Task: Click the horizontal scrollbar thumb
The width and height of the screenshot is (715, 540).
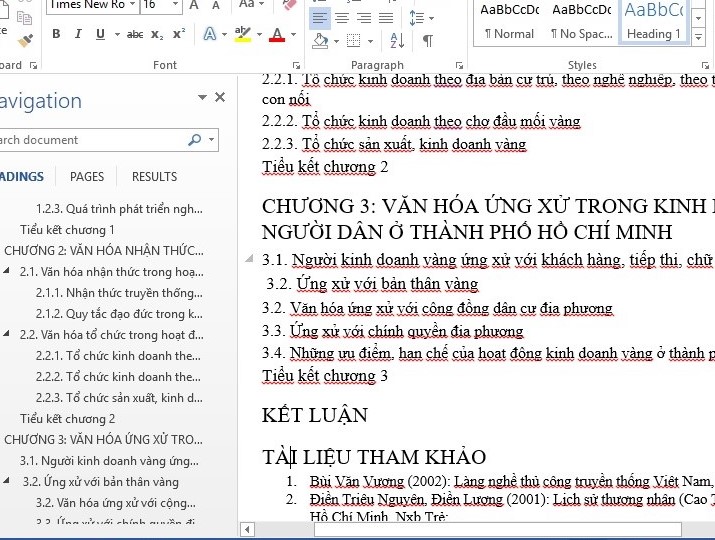Action: pos(498,530)
